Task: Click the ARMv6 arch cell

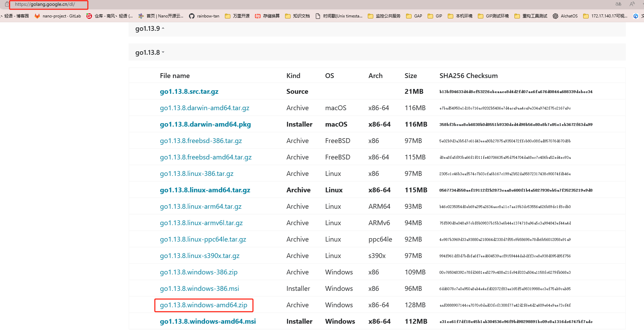Action: pos(379,223)
